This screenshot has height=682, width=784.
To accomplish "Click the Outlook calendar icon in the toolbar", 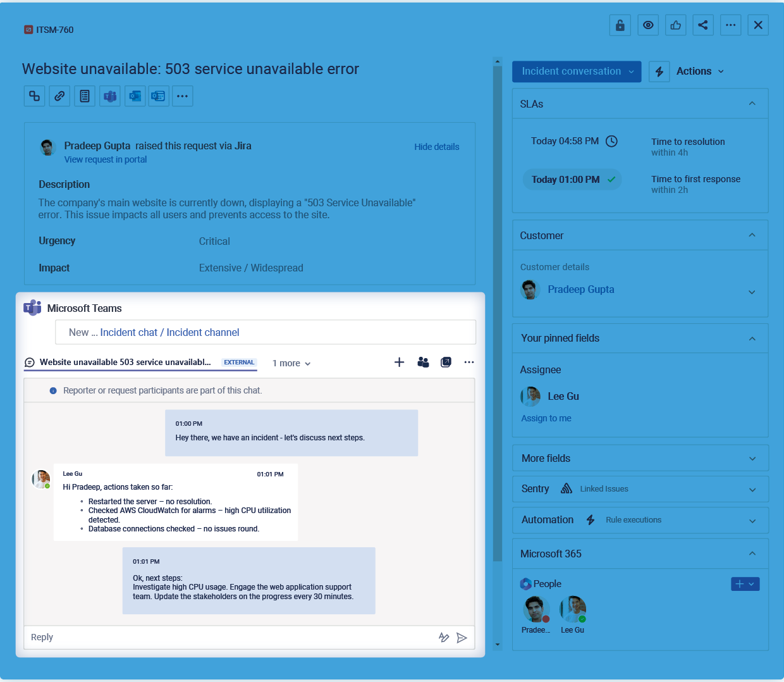I will tap(158, 96).
